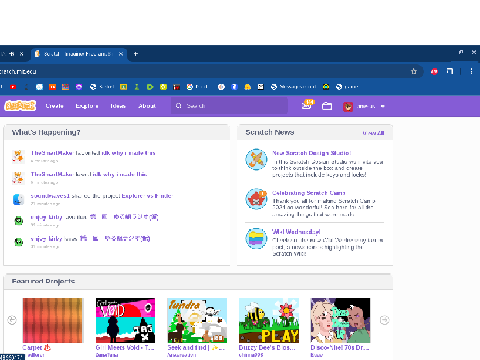
Task: Expand the account dropdown arrow next to username
Action: click(383, 106)
